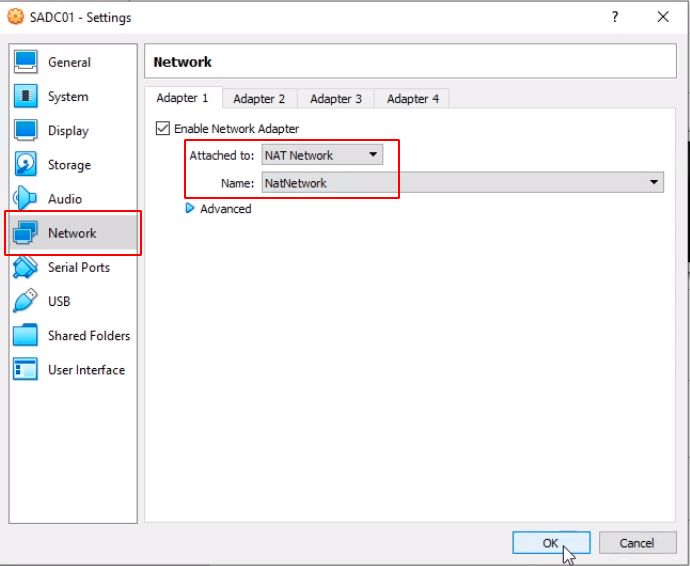Click the Audio speaker icon
This screenshot has width=690, height=566.
point(25,198)
